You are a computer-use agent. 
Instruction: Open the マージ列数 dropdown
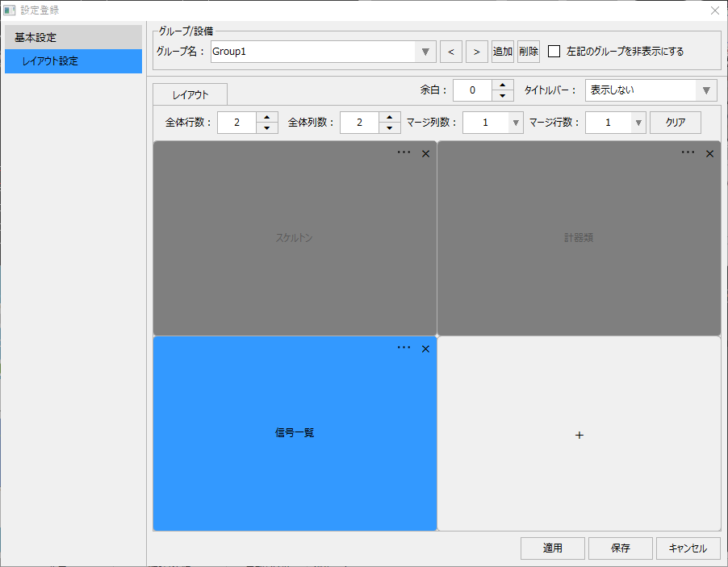tap(515, 122)
